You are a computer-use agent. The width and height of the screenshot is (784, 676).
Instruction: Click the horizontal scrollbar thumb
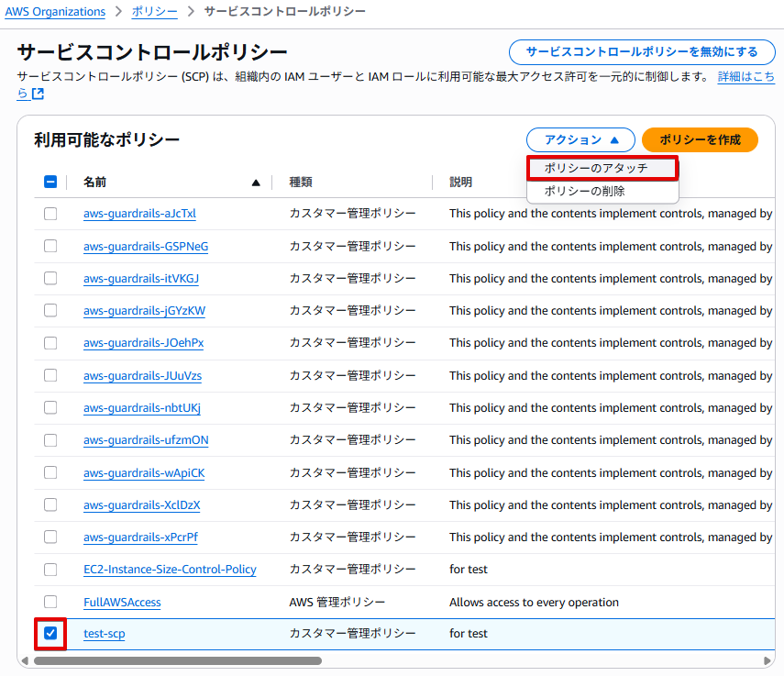click(x=178, y=661)
